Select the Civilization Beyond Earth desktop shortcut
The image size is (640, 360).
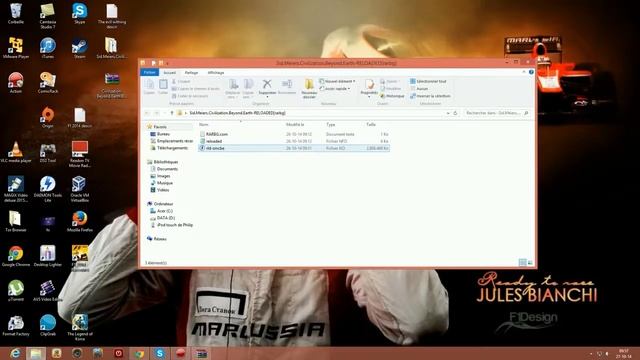[111, 86]
